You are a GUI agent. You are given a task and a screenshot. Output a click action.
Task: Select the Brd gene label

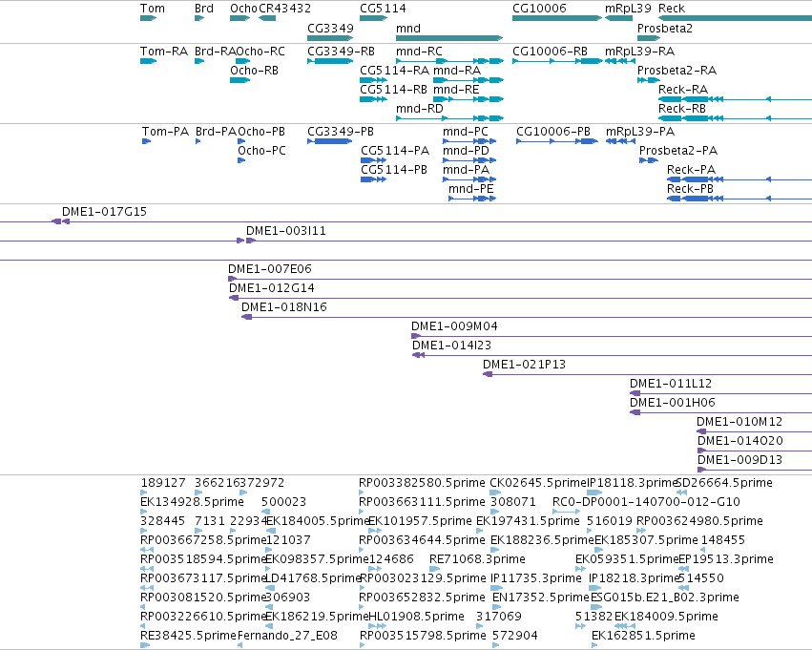[x=204, y=9]
